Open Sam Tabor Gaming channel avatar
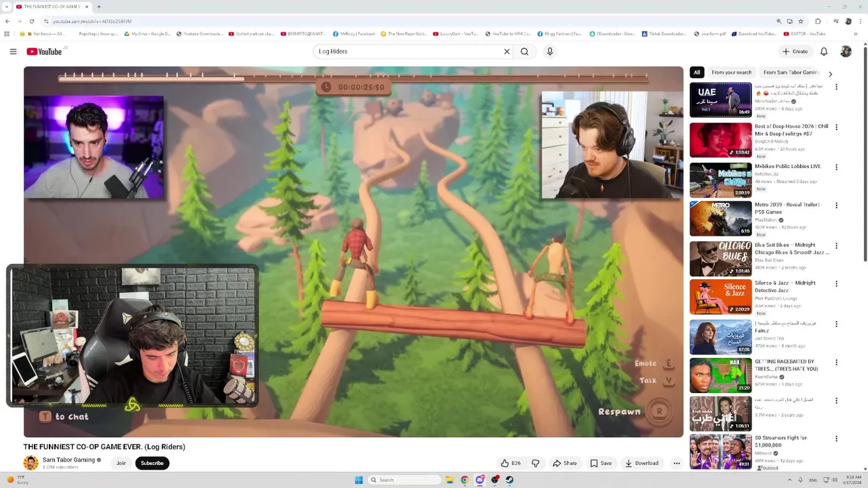This screenshot has height=488, width=868. (x=31, y=463)
